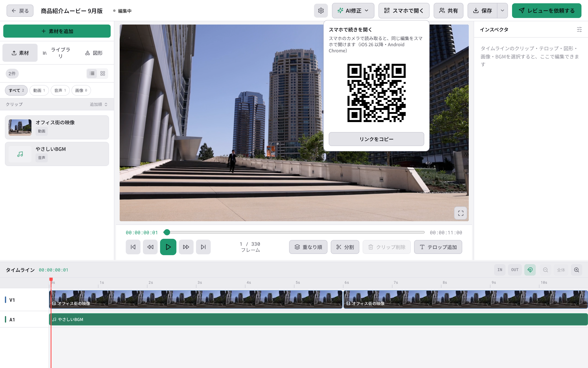
Task: Toggle the timeline snap icon
Action: [x=530, y=270]
